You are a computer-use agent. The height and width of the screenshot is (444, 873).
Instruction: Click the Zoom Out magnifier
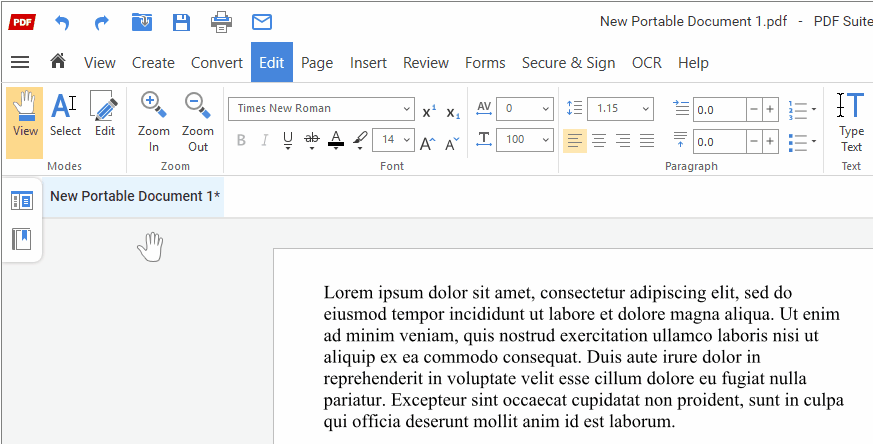pos(198,122)
